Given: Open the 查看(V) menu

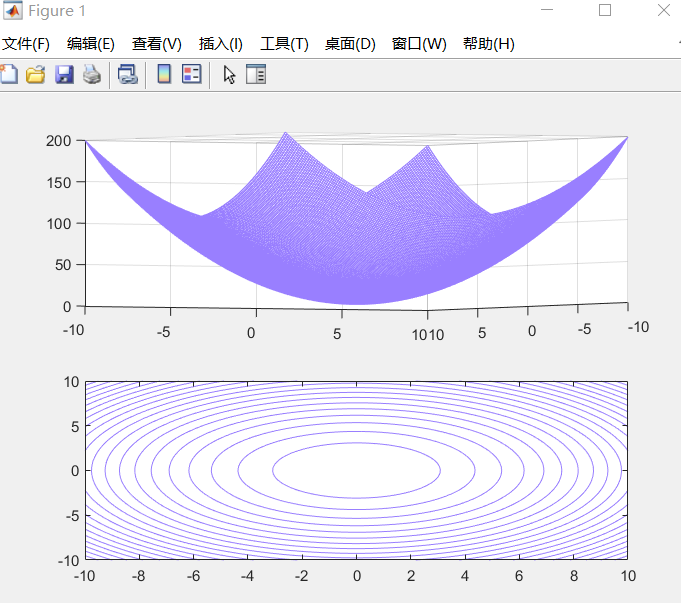Looking at the screenshot, I should coord(157,44).
